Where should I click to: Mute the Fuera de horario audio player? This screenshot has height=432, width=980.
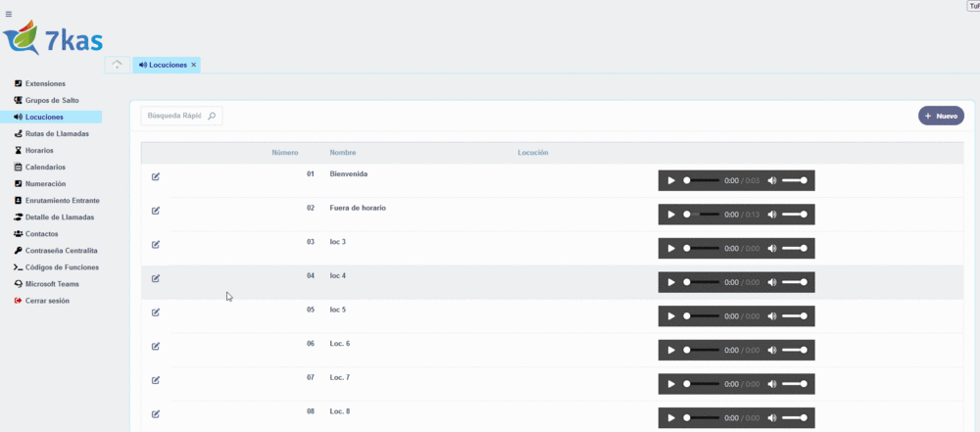click(x=772, y=215)
